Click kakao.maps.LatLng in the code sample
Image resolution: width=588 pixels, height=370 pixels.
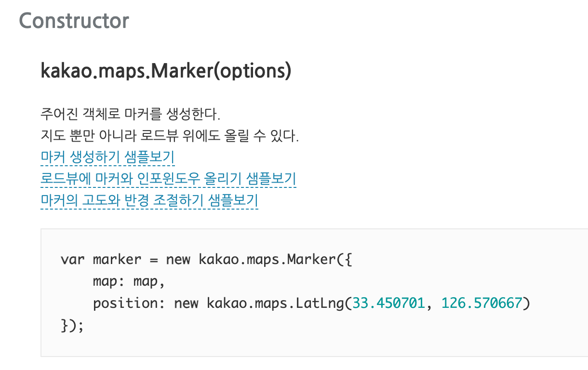[275, 304]
